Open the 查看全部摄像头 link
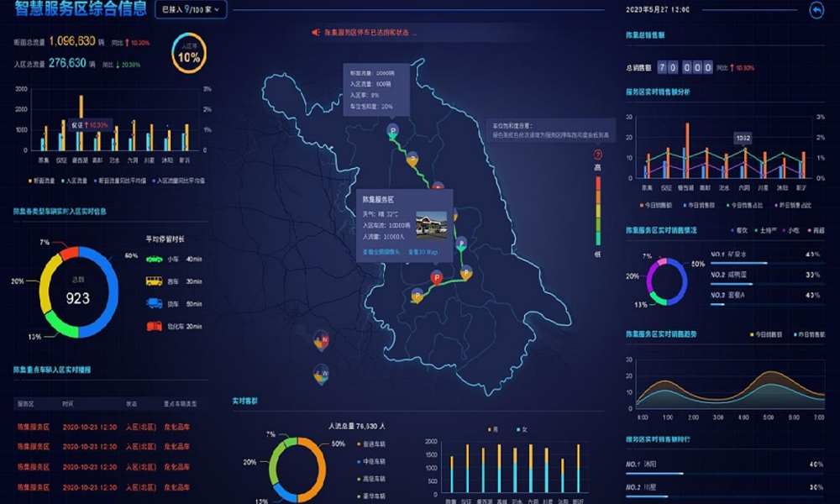 coord(381,252)
